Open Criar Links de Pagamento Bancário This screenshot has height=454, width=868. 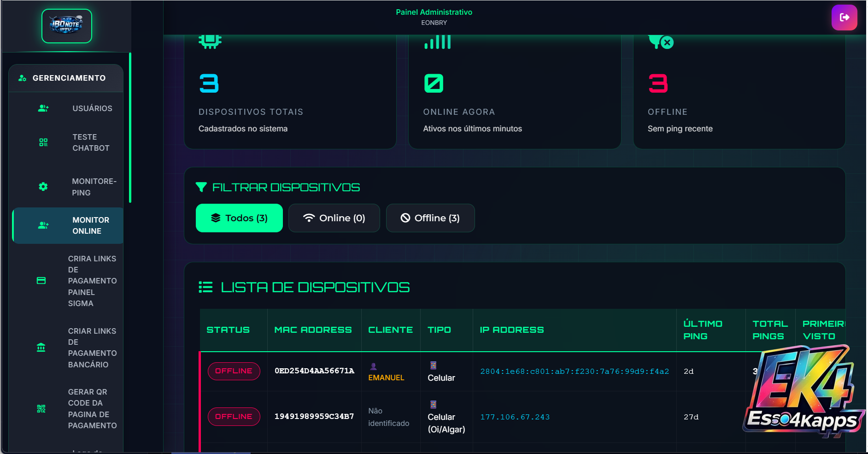click(x=92, y=348)
